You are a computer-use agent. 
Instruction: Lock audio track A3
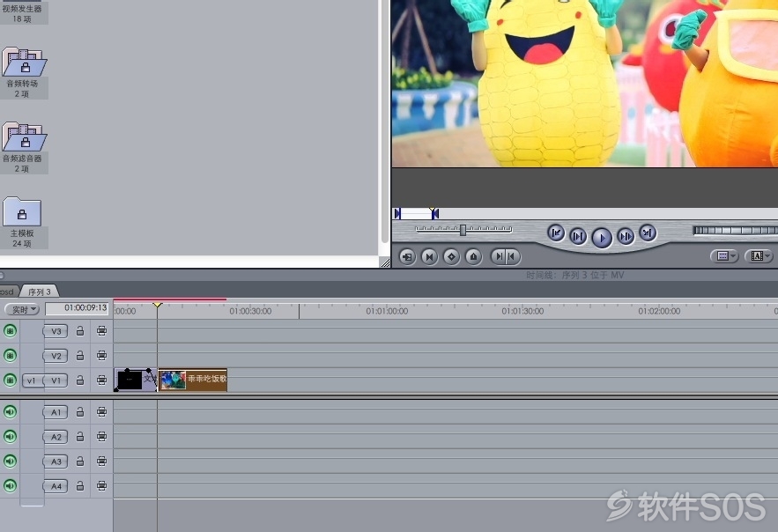click(80, 462)
